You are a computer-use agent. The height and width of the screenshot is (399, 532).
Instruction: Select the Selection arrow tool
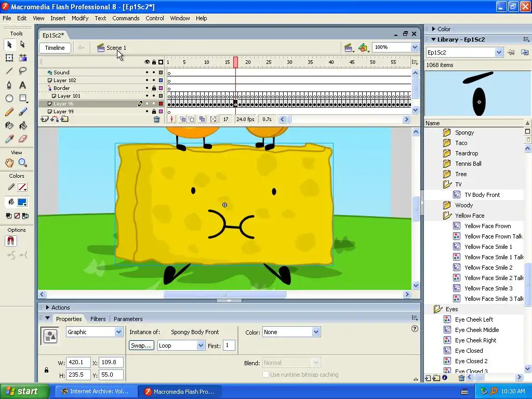pyautogui.click(x=9, y=45)
